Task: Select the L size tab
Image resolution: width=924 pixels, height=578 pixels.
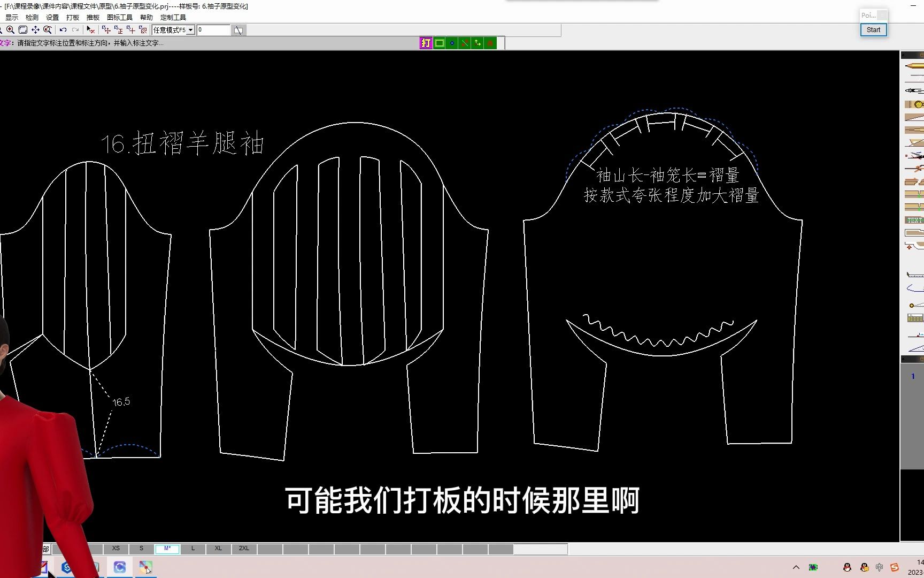Action: [193, 549]
